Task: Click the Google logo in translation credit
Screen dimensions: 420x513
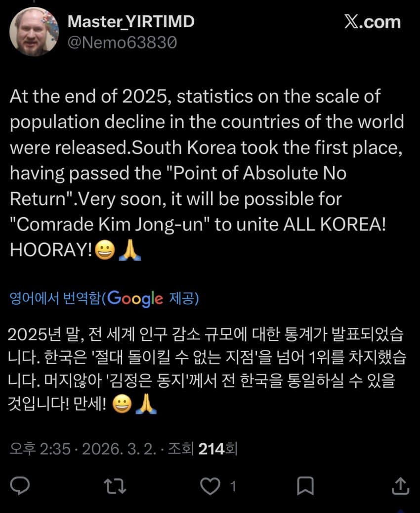Action: click(x=134, y=299)
